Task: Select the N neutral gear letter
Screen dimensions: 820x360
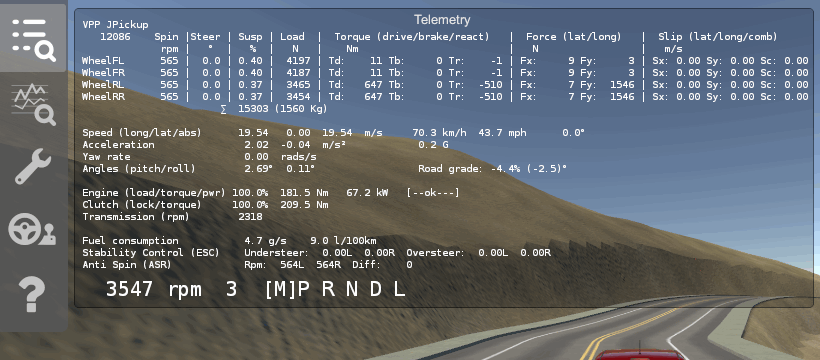Action: [x=352, y=289]
